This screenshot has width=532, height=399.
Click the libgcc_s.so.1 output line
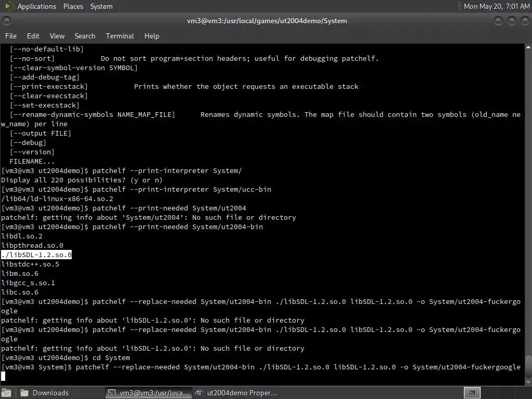click(28, 283)
